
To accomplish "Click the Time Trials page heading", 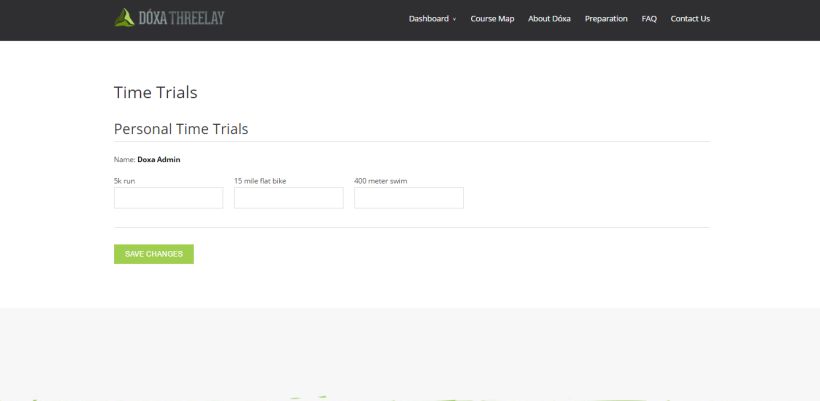I will click(x=155, y=92).
